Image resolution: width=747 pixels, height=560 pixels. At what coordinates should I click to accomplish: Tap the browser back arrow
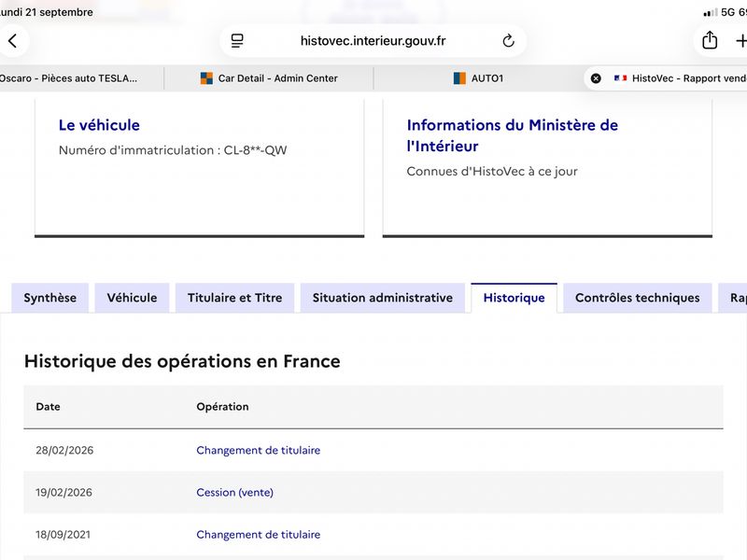[13, 41]
